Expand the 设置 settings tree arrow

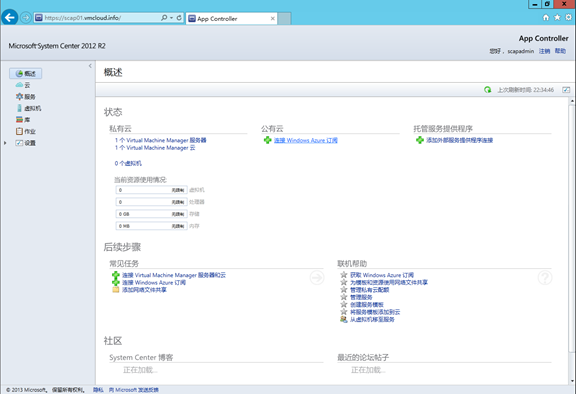click(5, 143)
